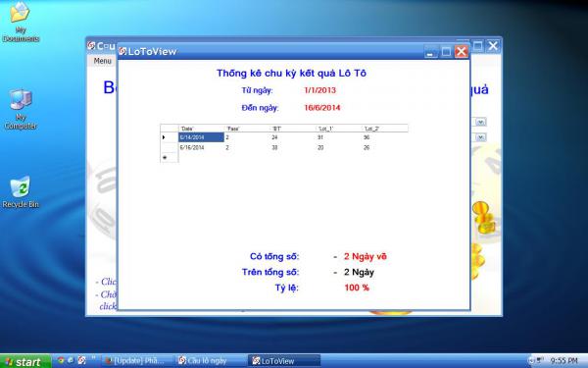Launch Chrome from the quick launch bar
The height and width of the screenshot is (368, 588).
coord(61,360)
